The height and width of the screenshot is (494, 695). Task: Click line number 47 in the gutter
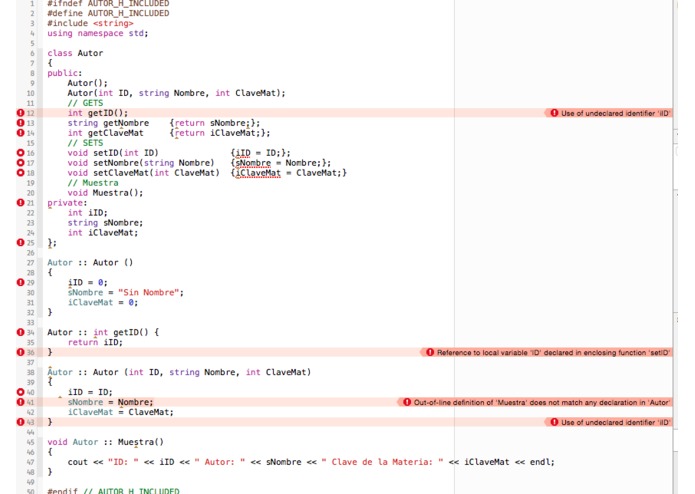pyautogui.click(x=31, y=462)
